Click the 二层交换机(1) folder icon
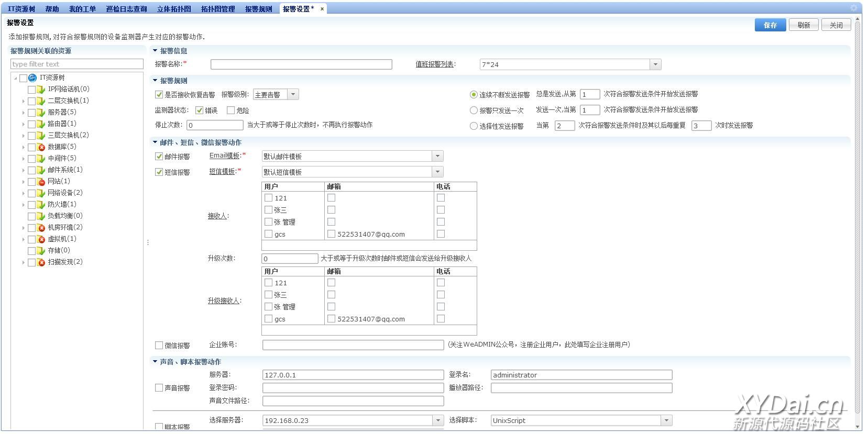Viewport: 868px width, 434px height. pyautogui.click(x=41, y=101)
